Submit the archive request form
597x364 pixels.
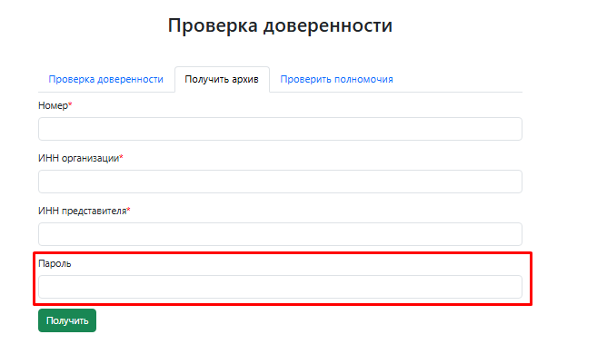(66, 320)
